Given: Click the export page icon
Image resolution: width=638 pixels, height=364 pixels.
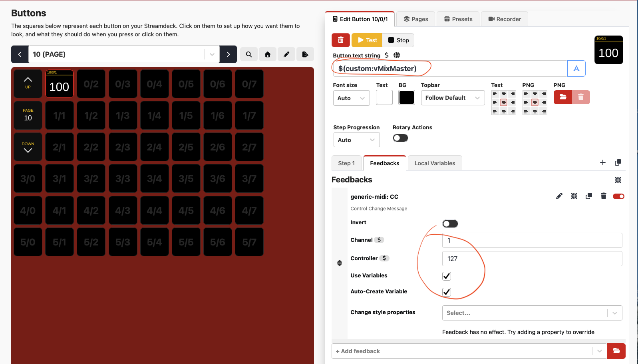Looking at the screenshot, I should (x=305, y=54).
